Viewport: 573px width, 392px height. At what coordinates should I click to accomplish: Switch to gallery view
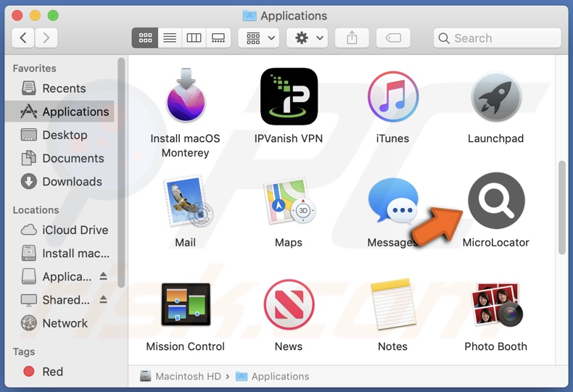[x=218, y=38]
